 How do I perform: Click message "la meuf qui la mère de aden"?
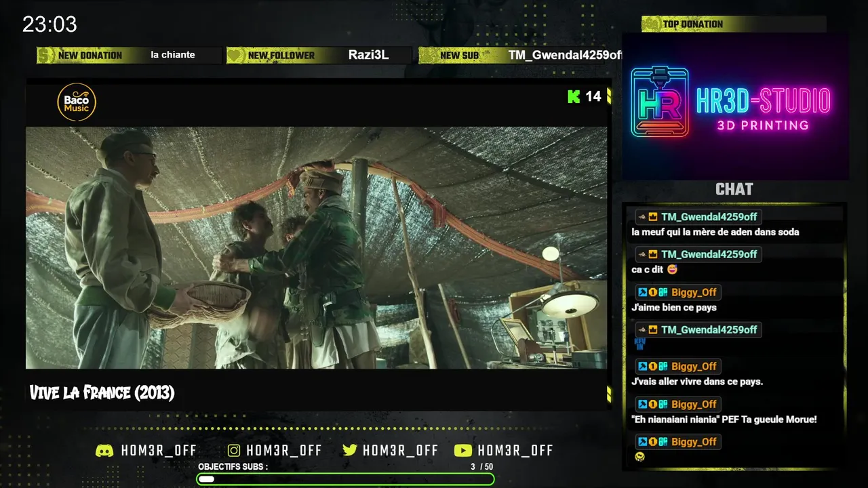[715, 232]
